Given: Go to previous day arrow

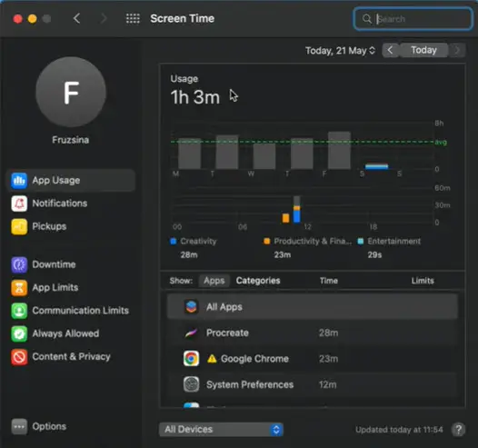Looking at the screenshot, I should [x=390, y=50].
